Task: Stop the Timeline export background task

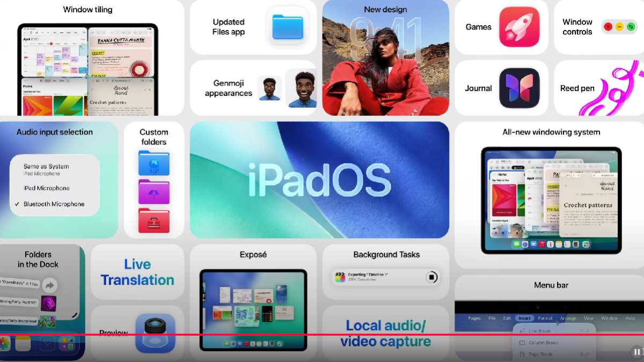Action: click(431, 277)
